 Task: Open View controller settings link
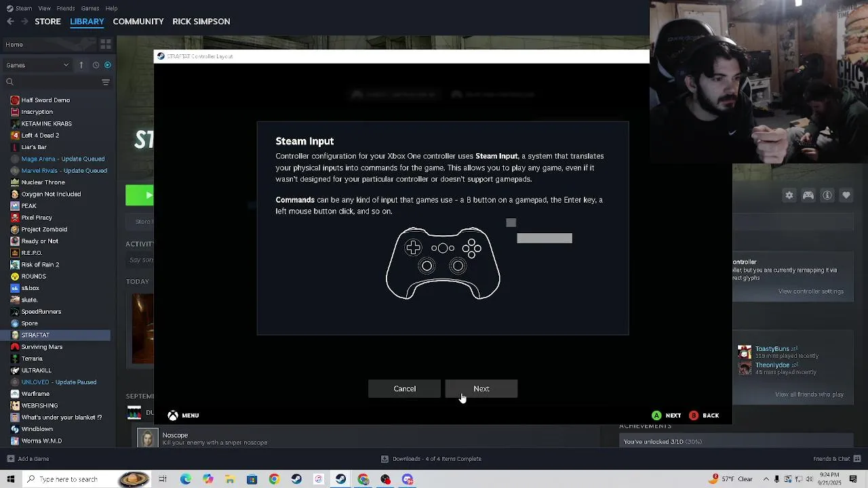point(811,291)
